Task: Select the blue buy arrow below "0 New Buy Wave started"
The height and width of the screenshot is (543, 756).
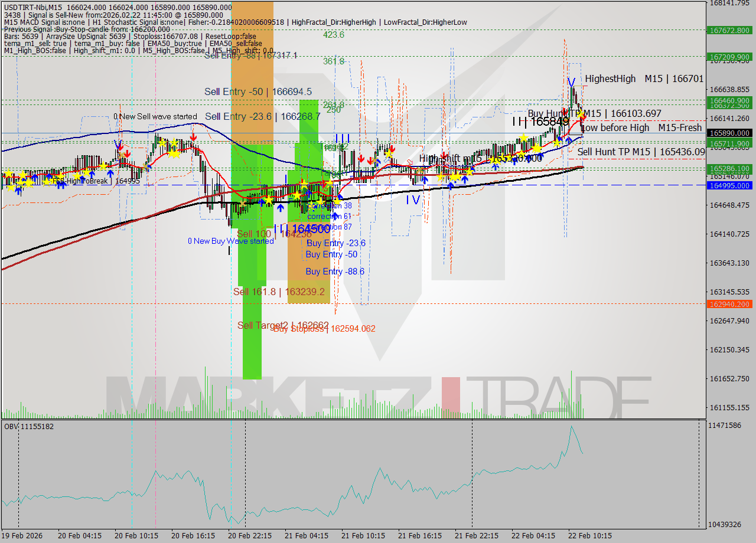Action: (x=281, y=208)
